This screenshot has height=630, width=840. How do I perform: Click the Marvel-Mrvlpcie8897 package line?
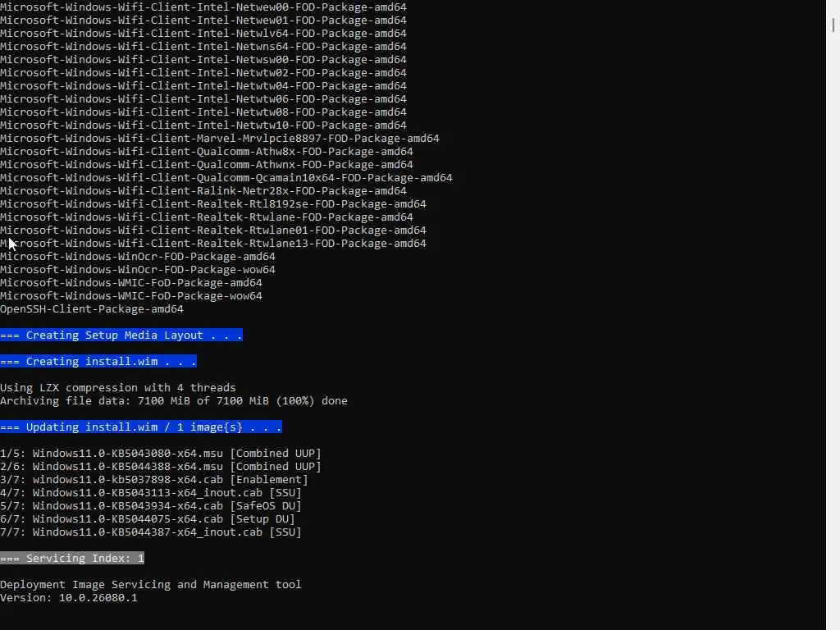click(220, 138)
